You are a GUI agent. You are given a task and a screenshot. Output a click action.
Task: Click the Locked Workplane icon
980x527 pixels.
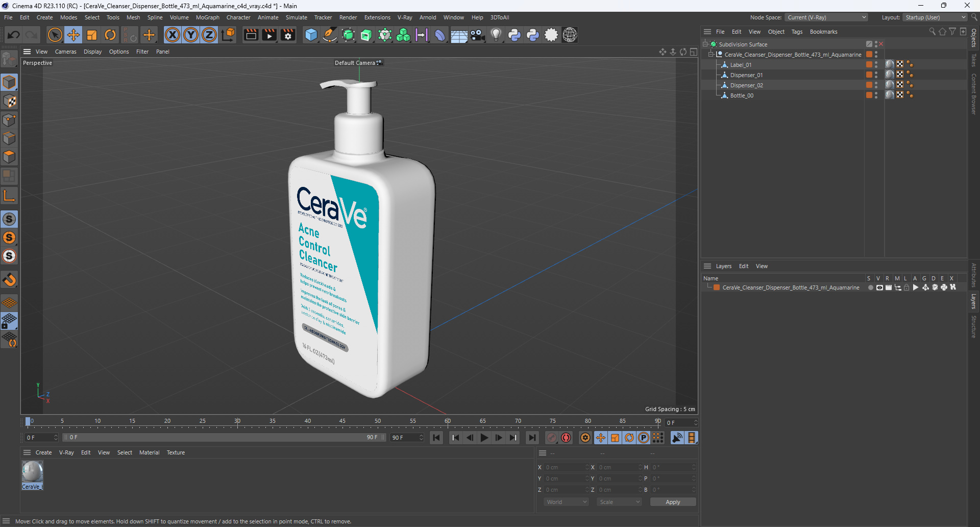click(x=9, y=321)
